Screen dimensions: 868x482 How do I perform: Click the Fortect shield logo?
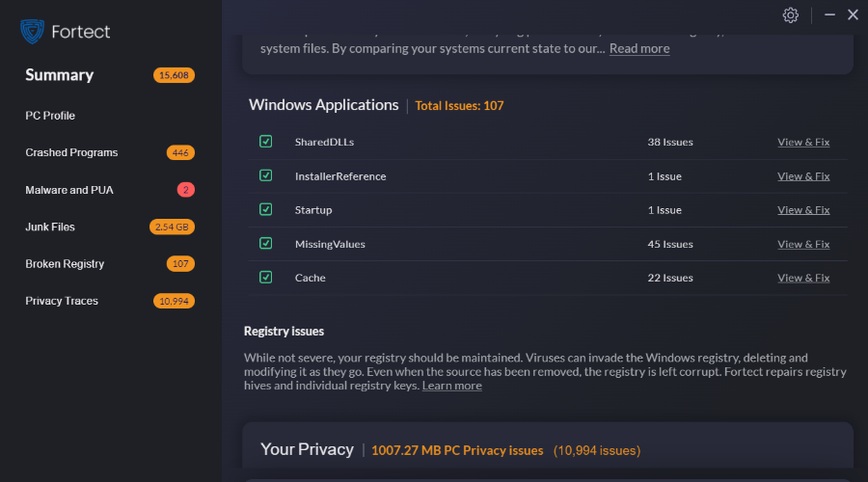(x=32, y=32)
